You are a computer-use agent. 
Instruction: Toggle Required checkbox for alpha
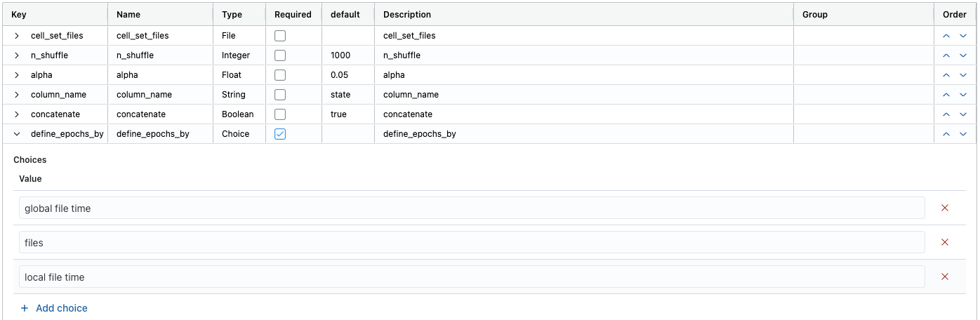[280, 75]
